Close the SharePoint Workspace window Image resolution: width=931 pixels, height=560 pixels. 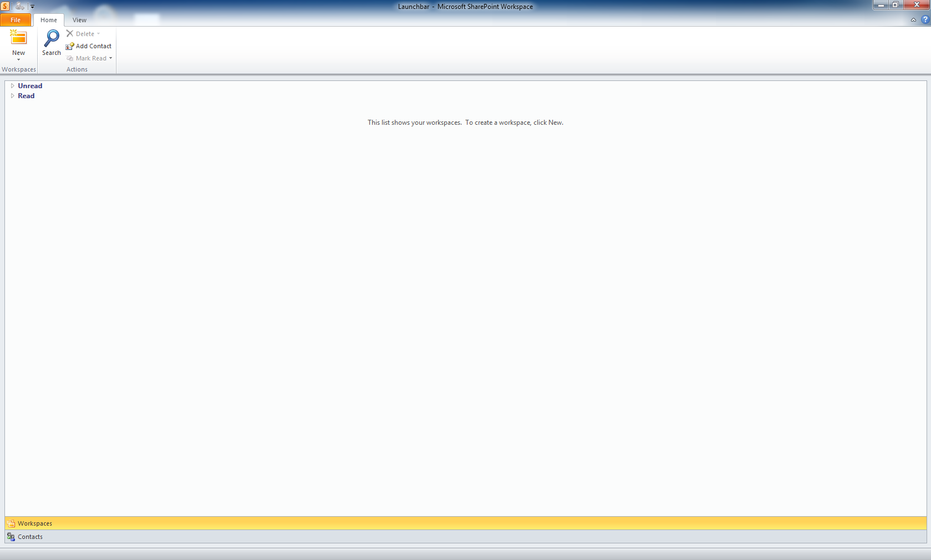coord(917,5)
